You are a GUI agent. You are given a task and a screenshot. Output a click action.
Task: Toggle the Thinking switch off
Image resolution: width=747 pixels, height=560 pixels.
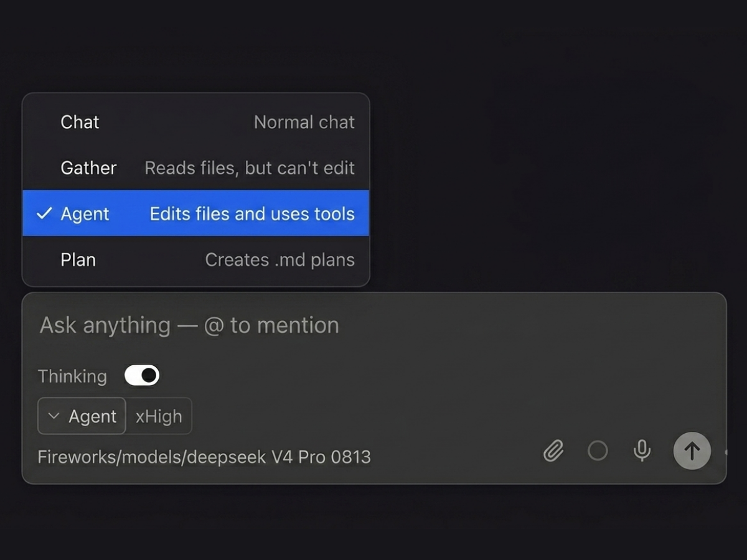[142, 375]
